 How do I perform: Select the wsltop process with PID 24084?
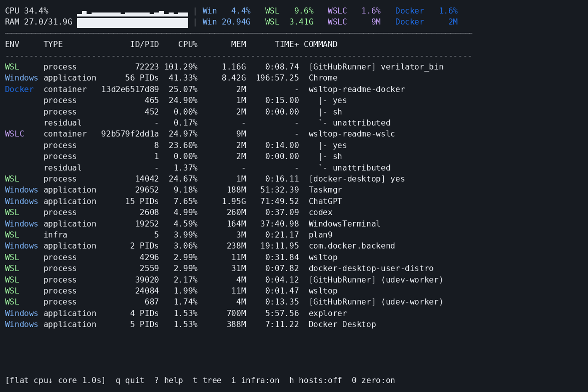pos(171,291)
